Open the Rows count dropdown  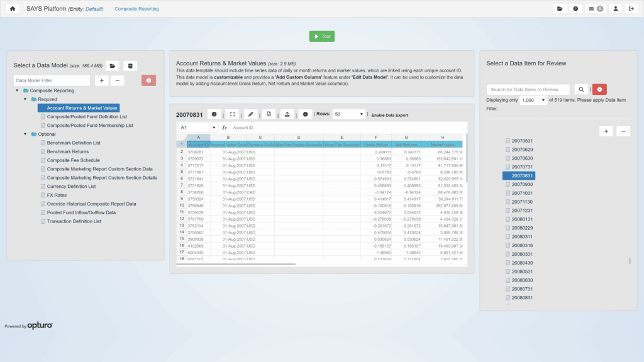click(x=349, y=114)
